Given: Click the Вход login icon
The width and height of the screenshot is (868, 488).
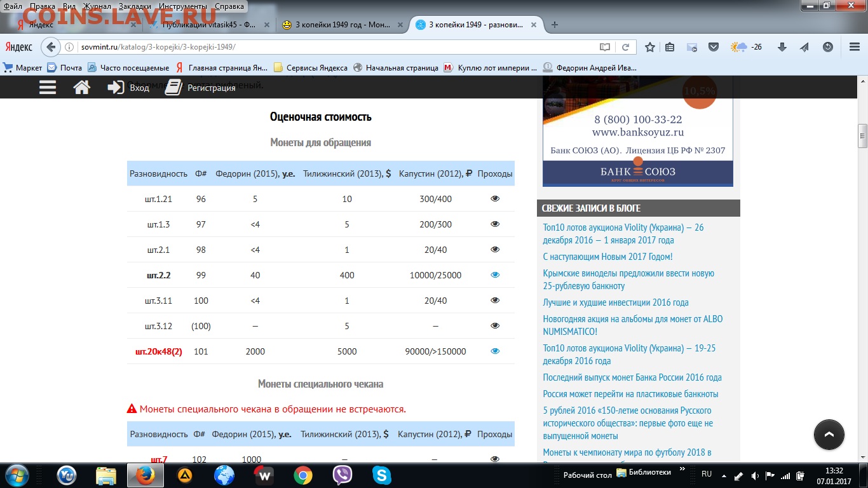Looking at the screenshot, I should (116, 87).
